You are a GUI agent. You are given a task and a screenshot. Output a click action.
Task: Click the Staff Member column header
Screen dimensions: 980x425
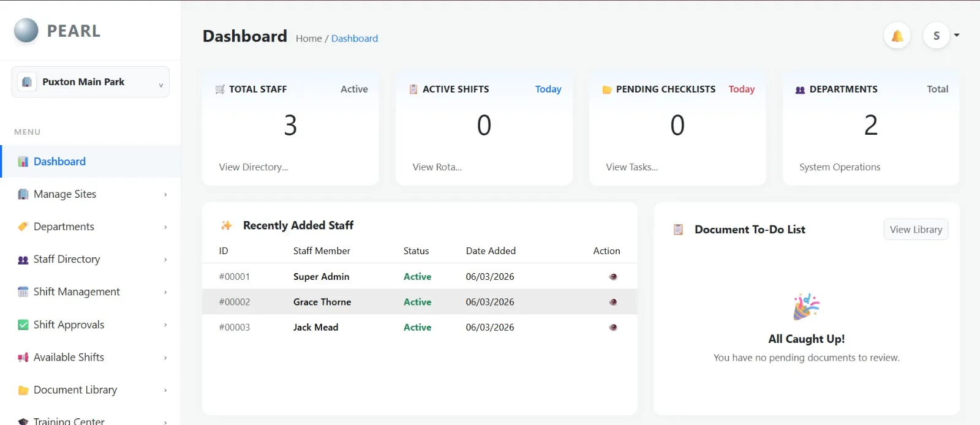[x=322, y=251]
